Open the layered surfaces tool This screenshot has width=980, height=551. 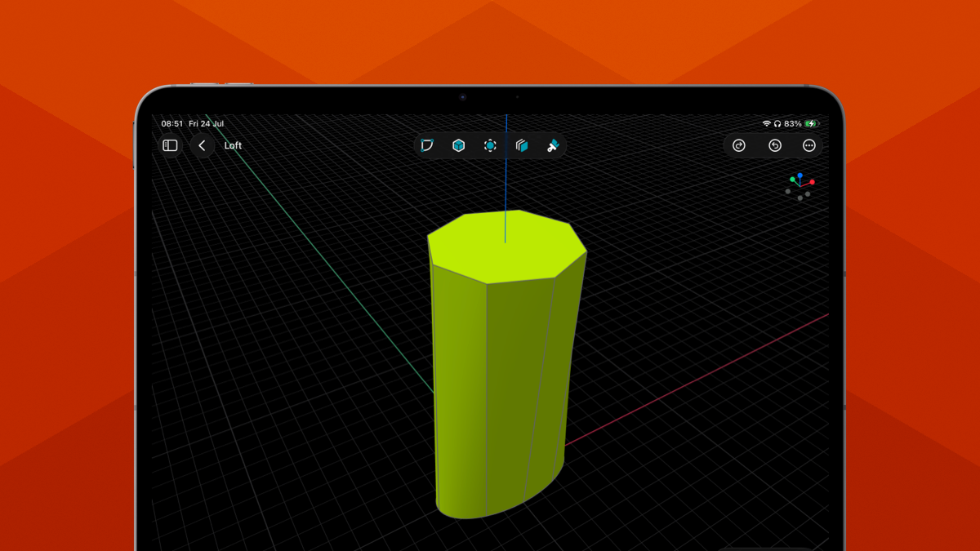pos(522,145)
